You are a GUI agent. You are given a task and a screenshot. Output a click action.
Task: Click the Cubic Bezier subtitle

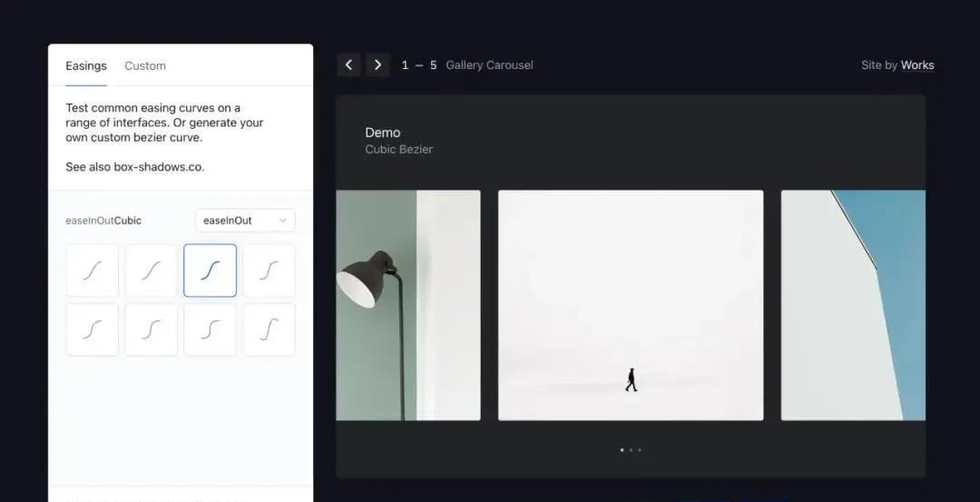398,150
